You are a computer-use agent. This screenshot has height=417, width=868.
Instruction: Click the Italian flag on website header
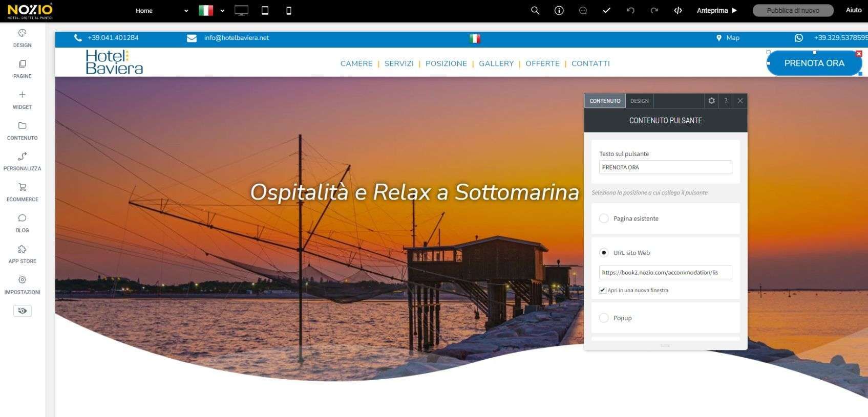coord(475,38)
